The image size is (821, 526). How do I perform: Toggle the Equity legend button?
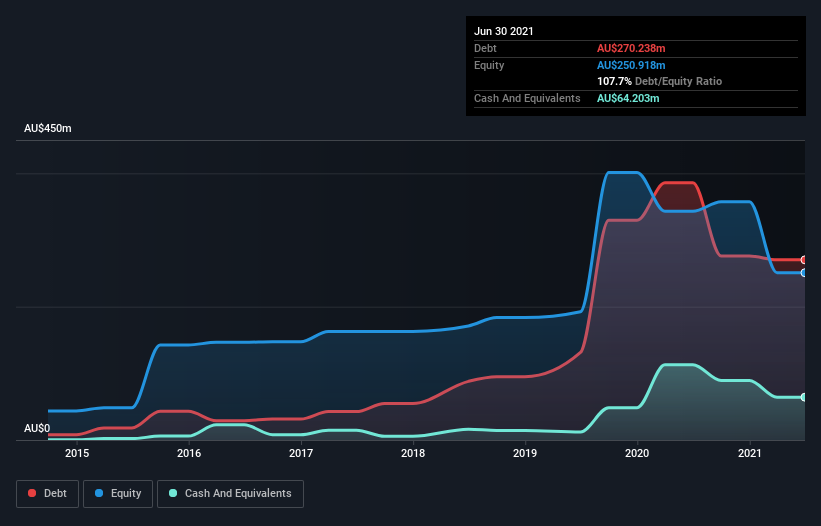(118, 494)
